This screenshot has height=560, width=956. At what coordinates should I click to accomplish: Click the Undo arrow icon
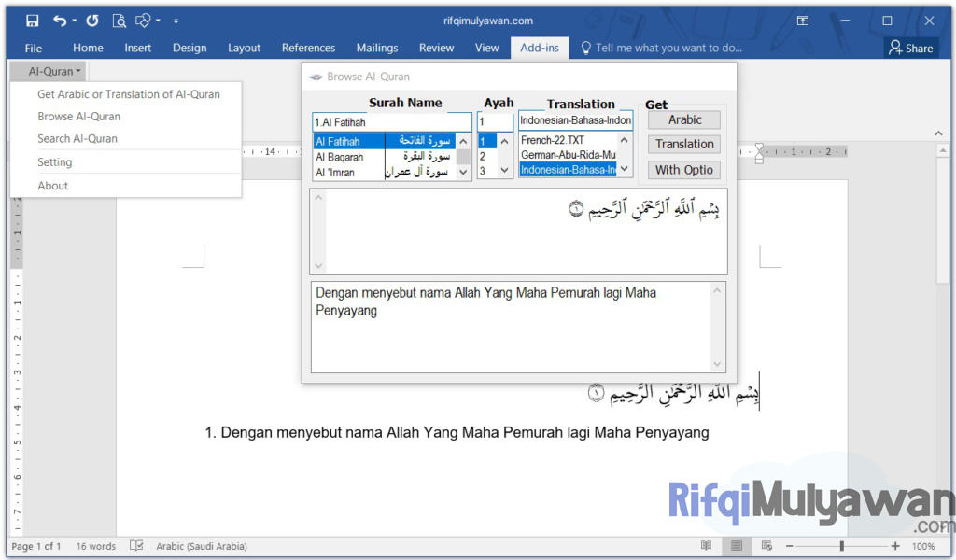(x=60, y=21)
